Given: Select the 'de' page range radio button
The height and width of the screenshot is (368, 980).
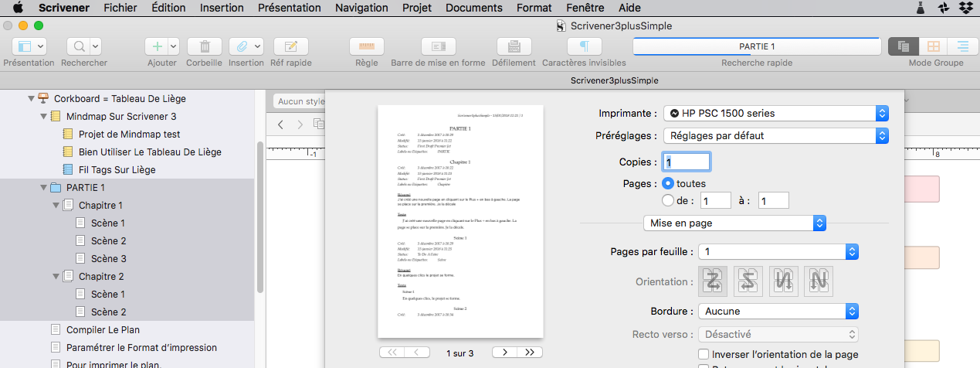Looking at the screenshot, I should [669, 200].
